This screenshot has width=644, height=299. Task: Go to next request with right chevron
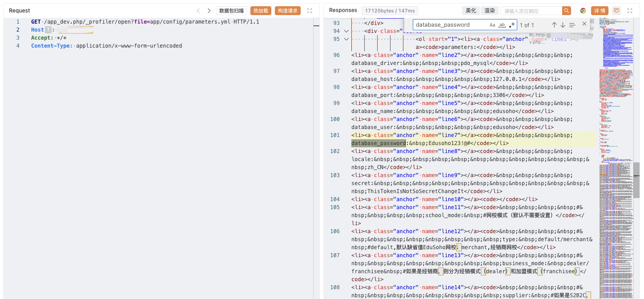pos(209,11)
